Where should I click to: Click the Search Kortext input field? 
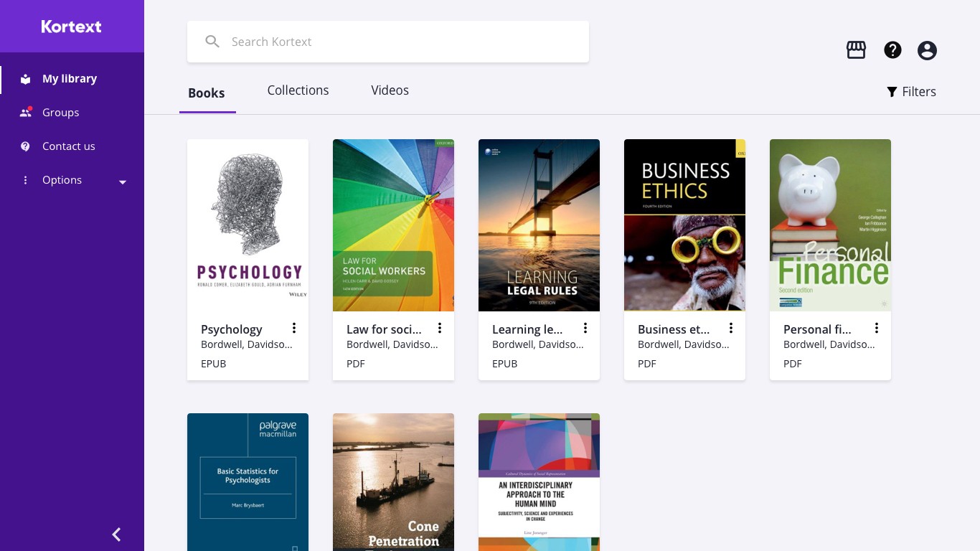[388, 42]
